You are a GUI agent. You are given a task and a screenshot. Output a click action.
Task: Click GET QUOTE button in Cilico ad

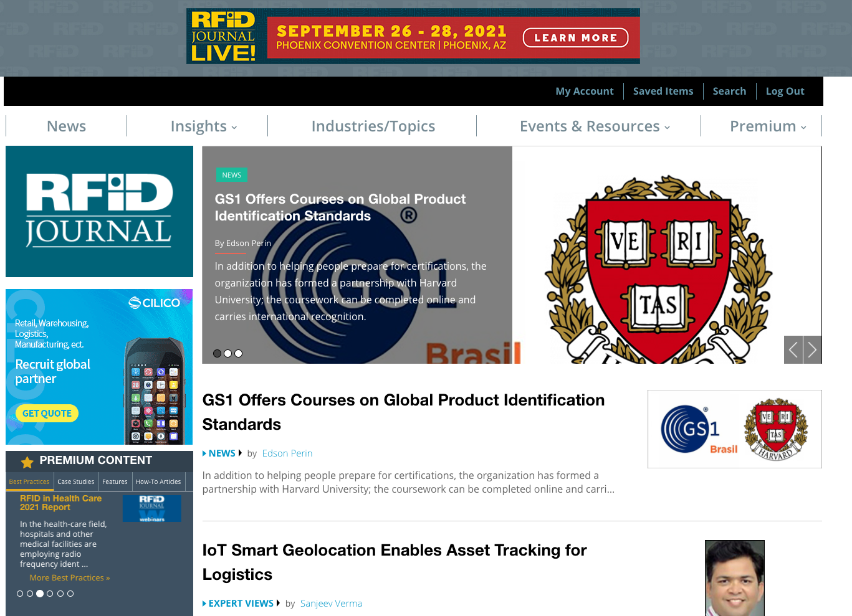tap(47, 414)
